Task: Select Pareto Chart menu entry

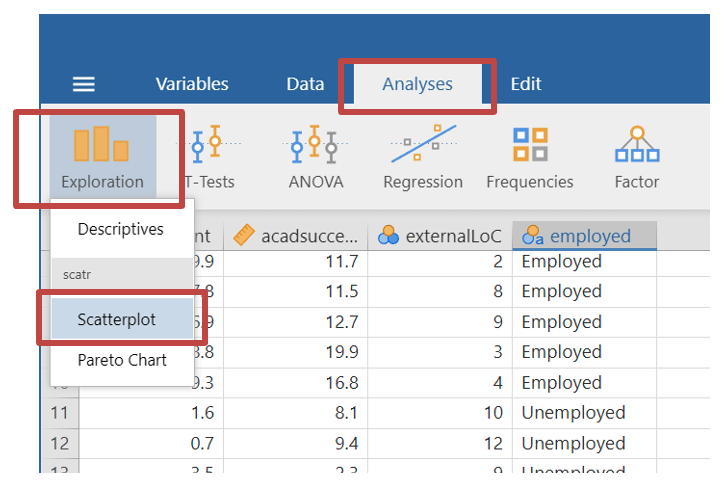Action: click(x=122, y=360)
